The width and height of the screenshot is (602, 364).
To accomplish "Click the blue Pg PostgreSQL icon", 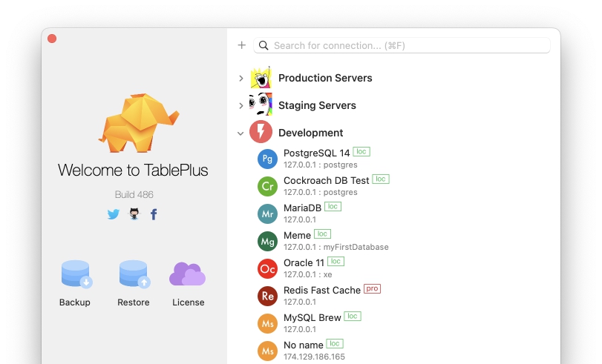I will 268,159.
